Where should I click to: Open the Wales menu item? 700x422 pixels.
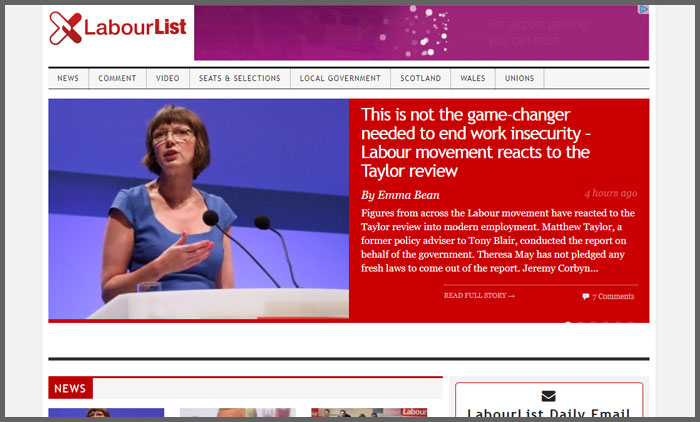click(473, 78)
